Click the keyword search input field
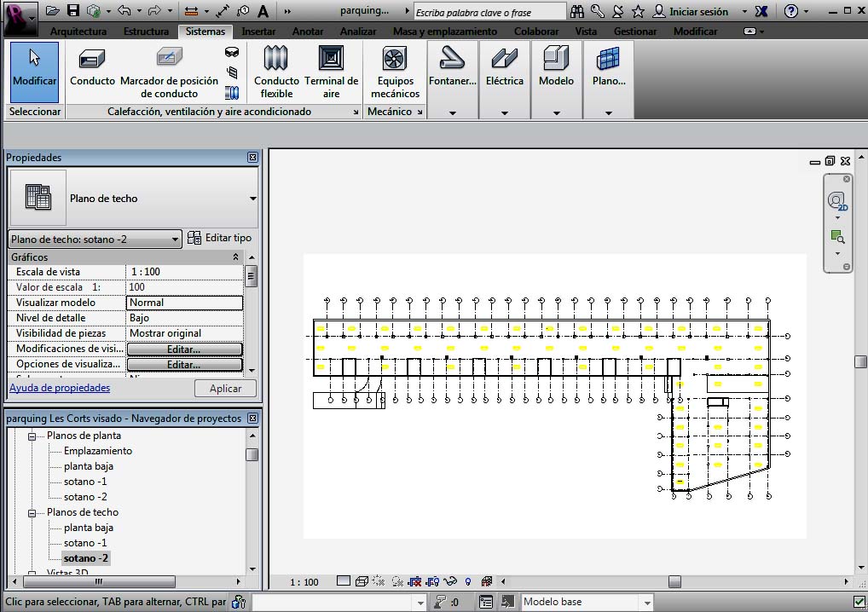Screen dimensions: 868x612 (x=489, y=12)
